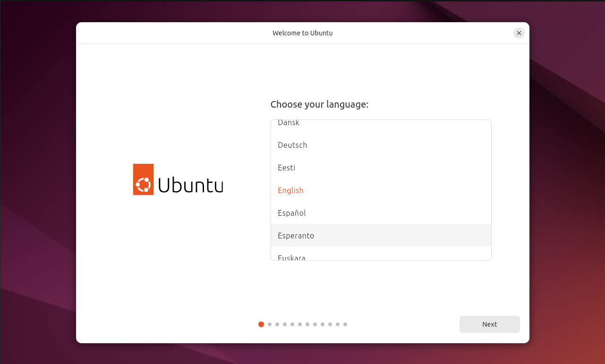Click the last page indicator dot
This screenshot has height=364, width=605.
345,324
